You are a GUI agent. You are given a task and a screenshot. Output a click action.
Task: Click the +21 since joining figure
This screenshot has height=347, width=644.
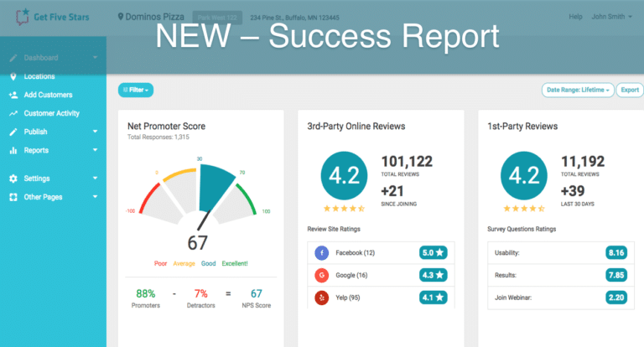point(392,191)
